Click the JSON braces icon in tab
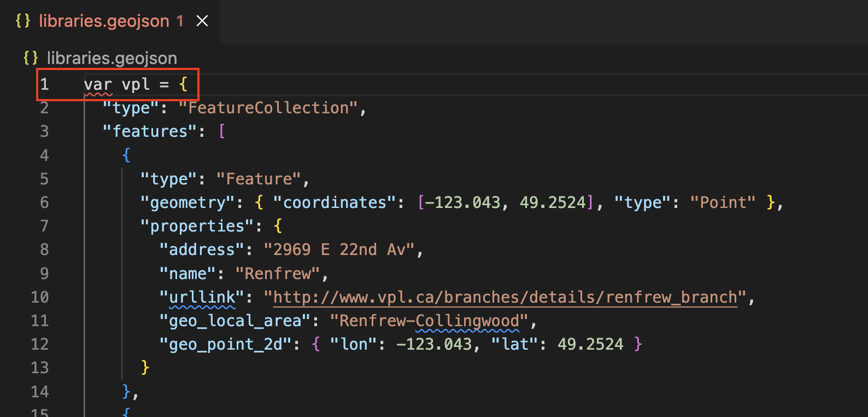 click(23, 21)
